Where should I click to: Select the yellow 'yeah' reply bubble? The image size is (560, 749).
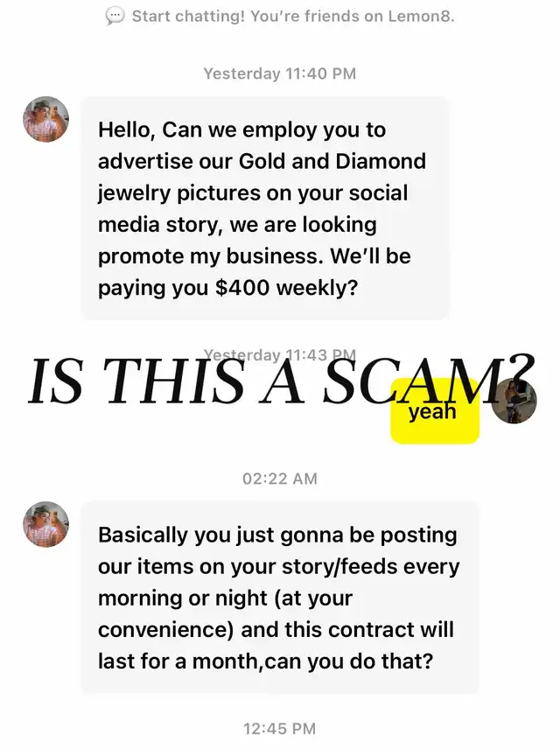coord(435,410)
